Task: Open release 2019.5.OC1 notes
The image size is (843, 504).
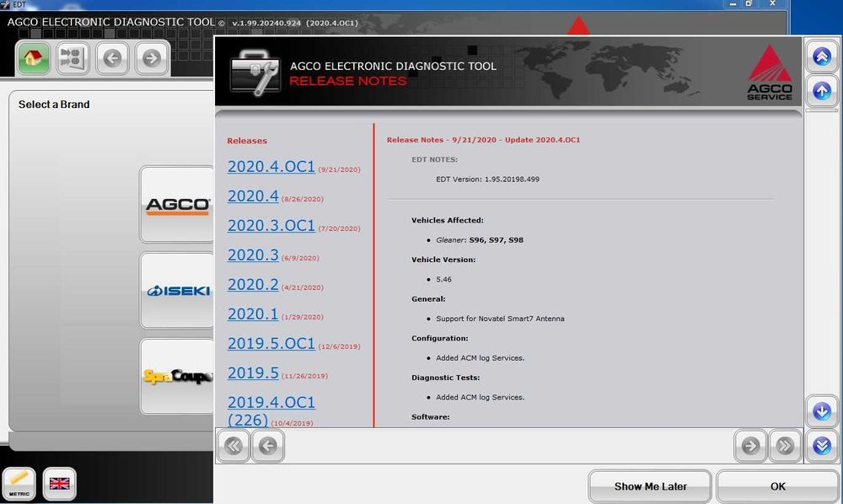Action: pos(271,343)
